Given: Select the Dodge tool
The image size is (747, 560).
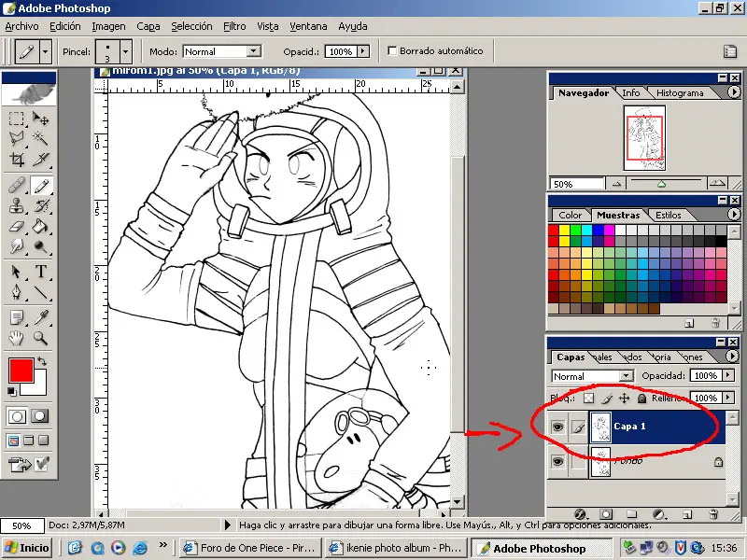Looking at the screenshot, I should pyautogui.click(x=41, y=246).
